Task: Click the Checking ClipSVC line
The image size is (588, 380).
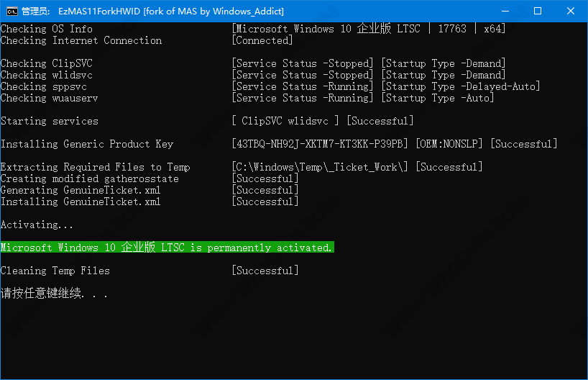Action: [47, 63]
